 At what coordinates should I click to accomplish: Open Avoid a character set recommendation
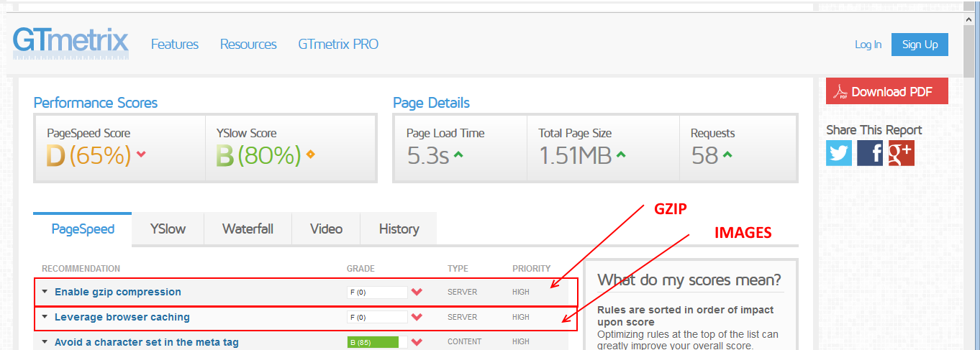pyautogui.click(x=147, y=342)
